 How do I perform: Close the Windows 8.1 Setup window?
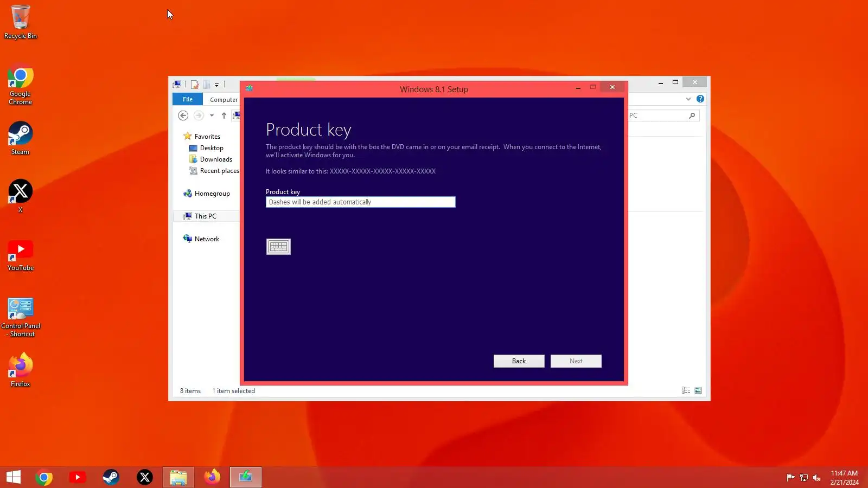click(612, 87)
